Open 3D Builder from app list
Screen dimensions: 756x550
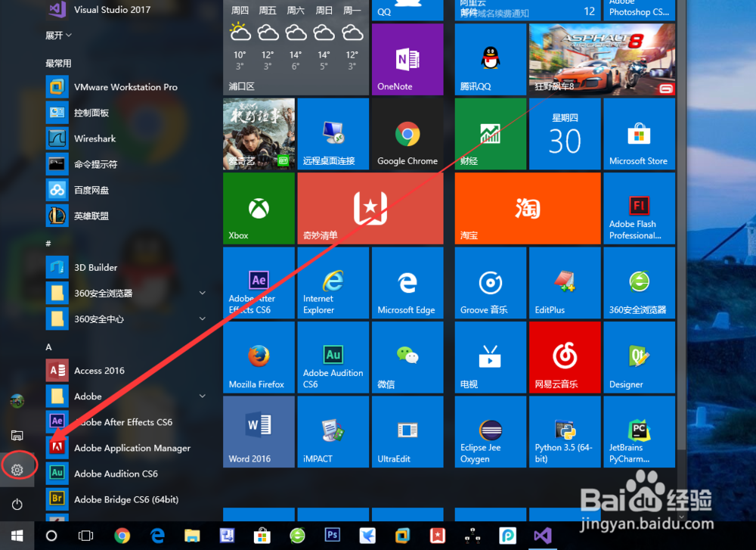click(x=127, y=267)
